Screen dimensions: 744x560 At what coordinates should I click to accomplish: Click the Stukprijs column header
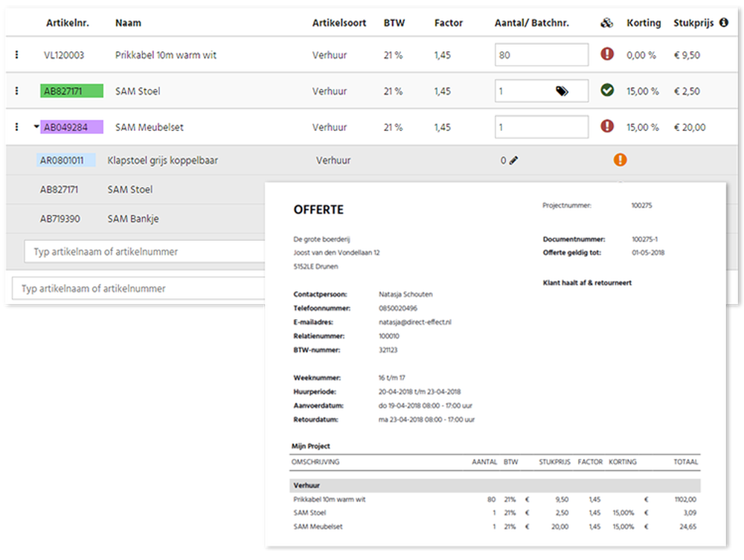693,23
